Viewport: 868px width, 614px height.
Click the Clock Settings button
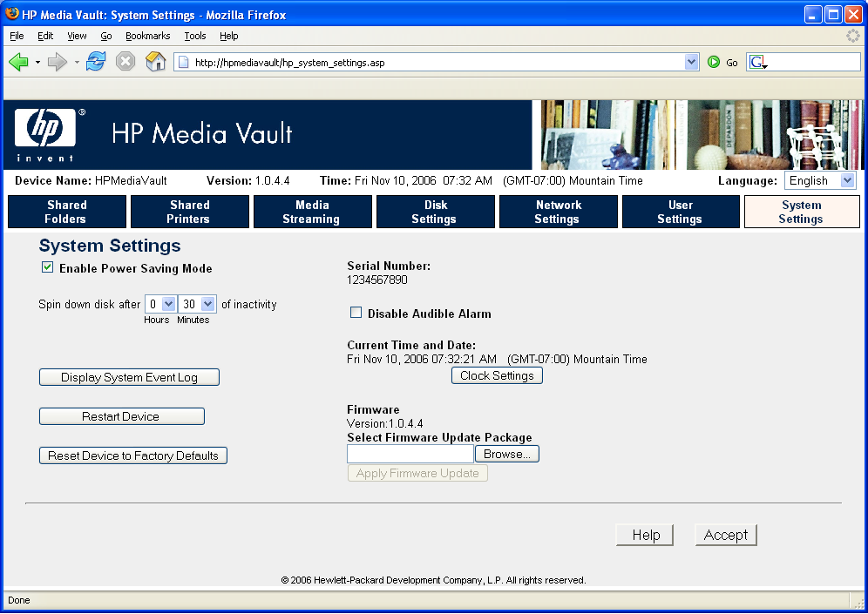497,375
